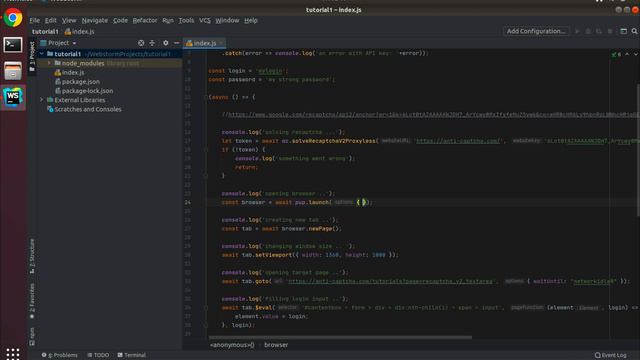The image size is (640, 360).
Task: Click tutorial1 breadcrumb in navigation bar
Action: [x=45, y=31]
